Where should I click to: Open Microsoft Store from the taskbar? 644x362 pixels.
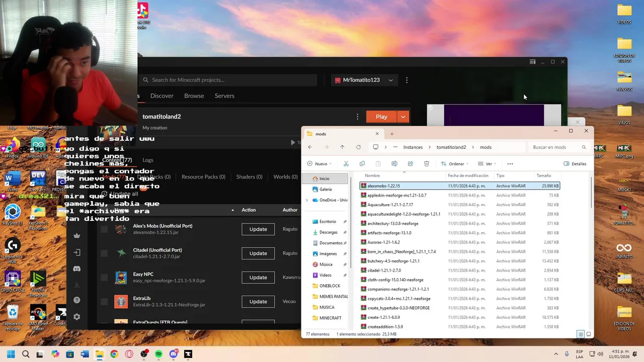(x=70, y=354)
